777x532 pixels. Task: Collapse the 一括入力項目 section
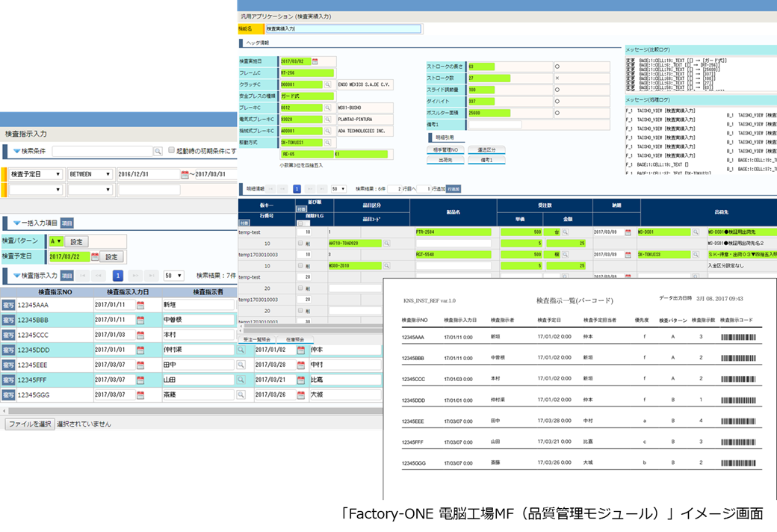[17, 223]
